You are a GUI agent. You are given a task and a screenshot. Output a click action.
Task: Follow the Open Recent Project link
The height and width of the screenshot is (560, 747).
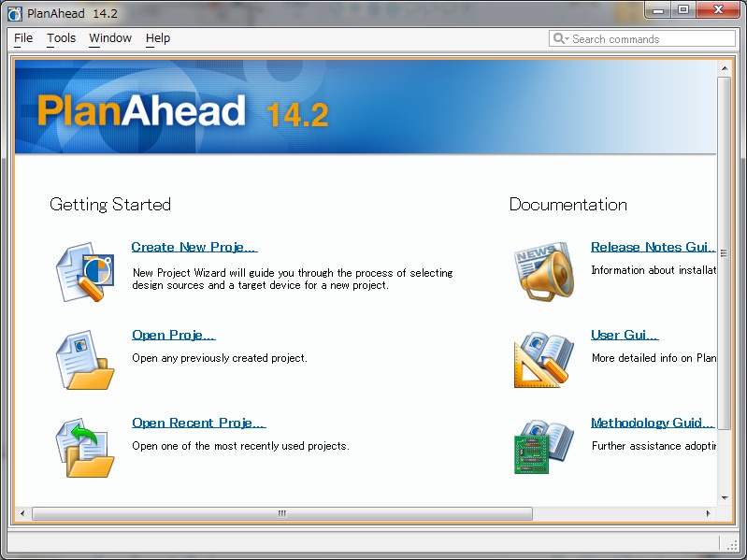coord(198,423)
